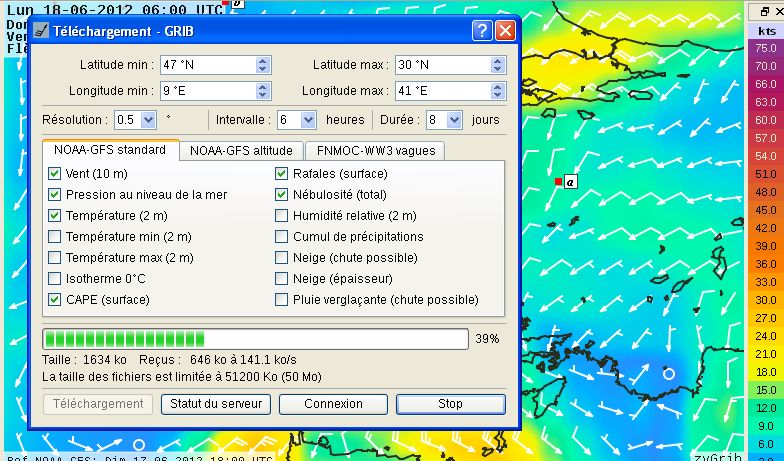Click the red point of interest marker
The width and height of the screenshot is (784, 461).
(558, 181)
